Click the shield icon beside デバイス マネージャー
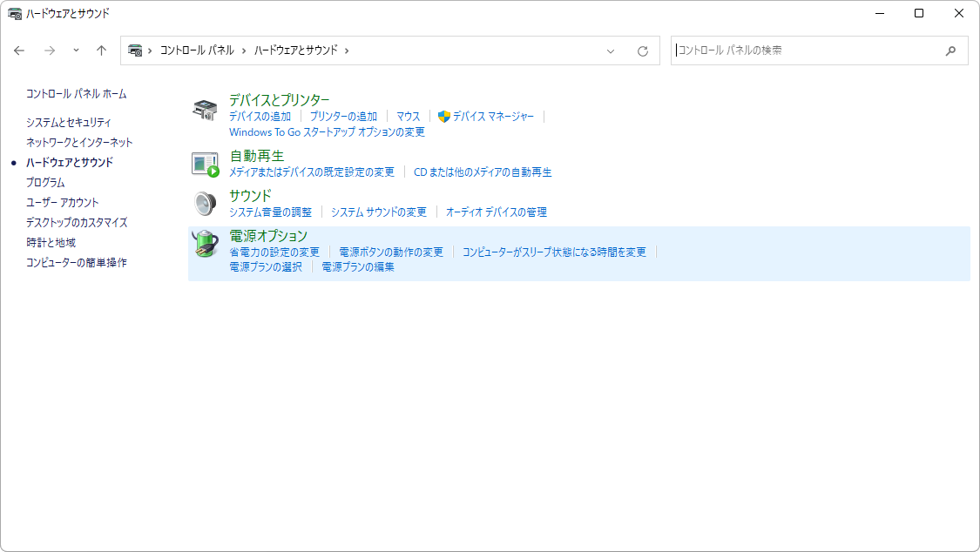 pyautogui.click(x=443, y=116)
